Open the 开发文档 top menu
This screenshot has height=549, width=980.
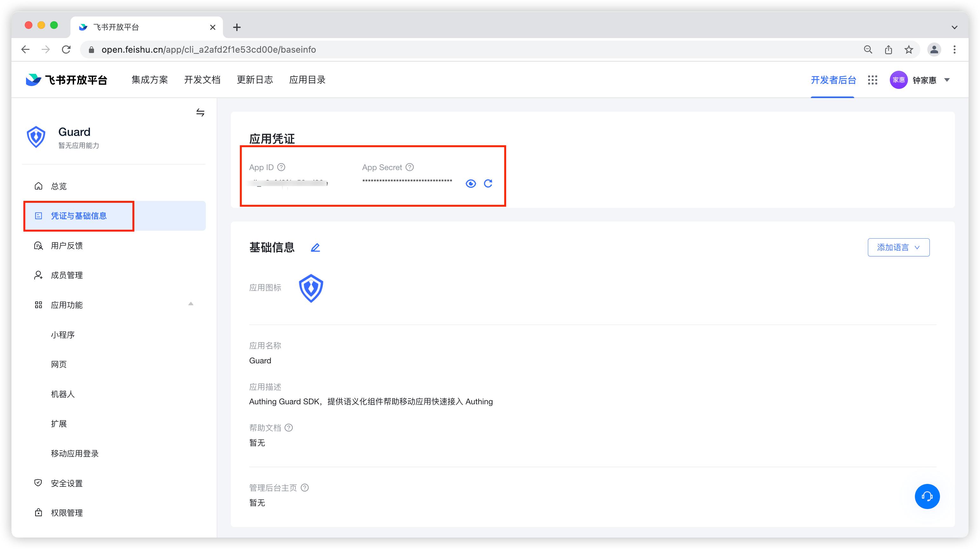(x=202, y=80)
